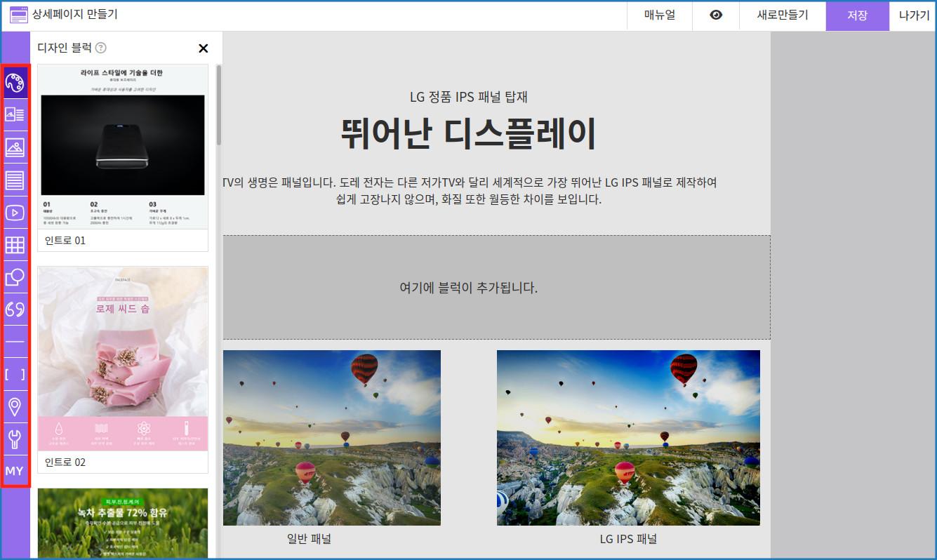Start fresh via 새로만들기
The image size is (937, 560).
[x=782, y=15]
